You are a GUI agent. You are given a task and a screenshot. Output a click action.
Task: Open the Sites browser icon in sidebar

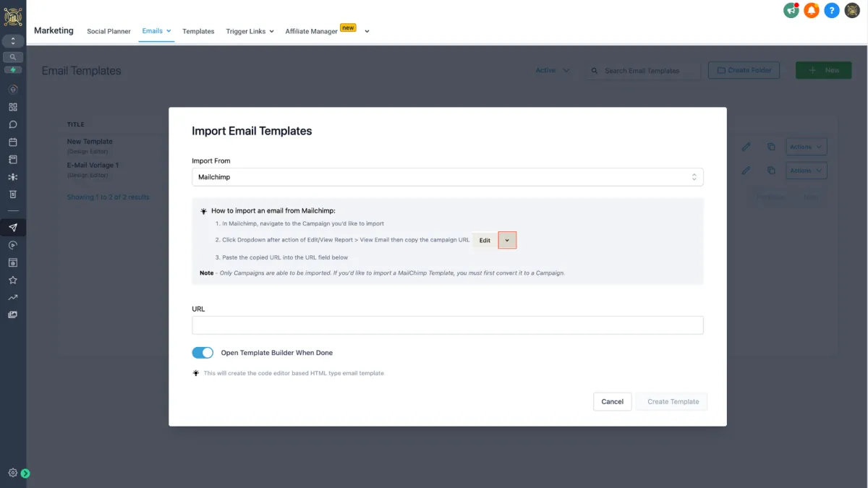(13, 262)
